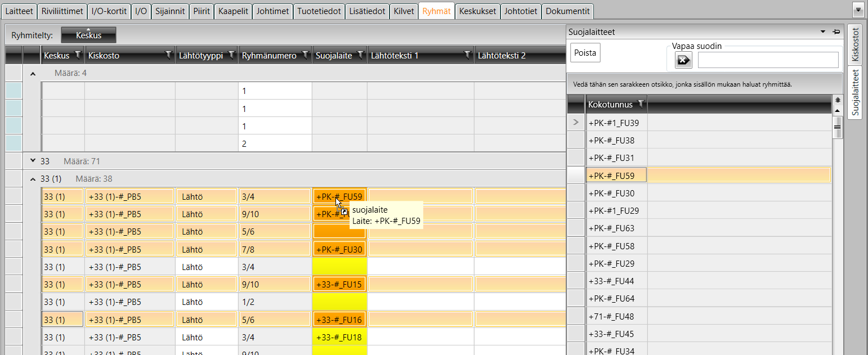Open the Kiskosto column filter funnel
The width and height of the screenshot is (868, 355).
coord(168,55)
